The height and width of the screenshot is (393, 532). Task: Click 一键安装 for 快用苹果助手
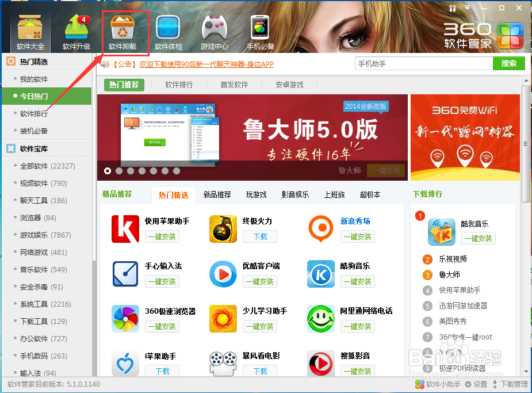(x=162, y=236)
